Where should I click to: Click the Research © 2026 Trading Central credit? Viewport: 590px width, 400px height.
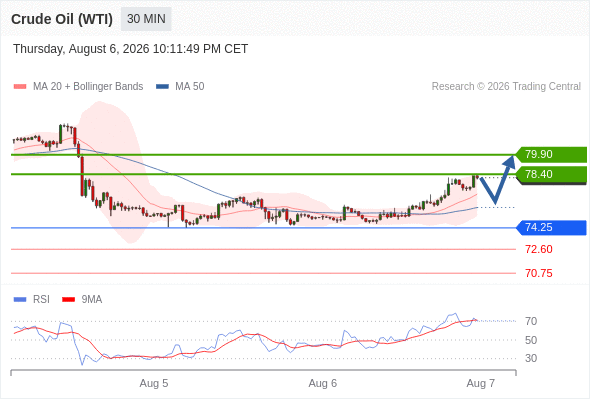pyautogui.click(x=506, y=87)
